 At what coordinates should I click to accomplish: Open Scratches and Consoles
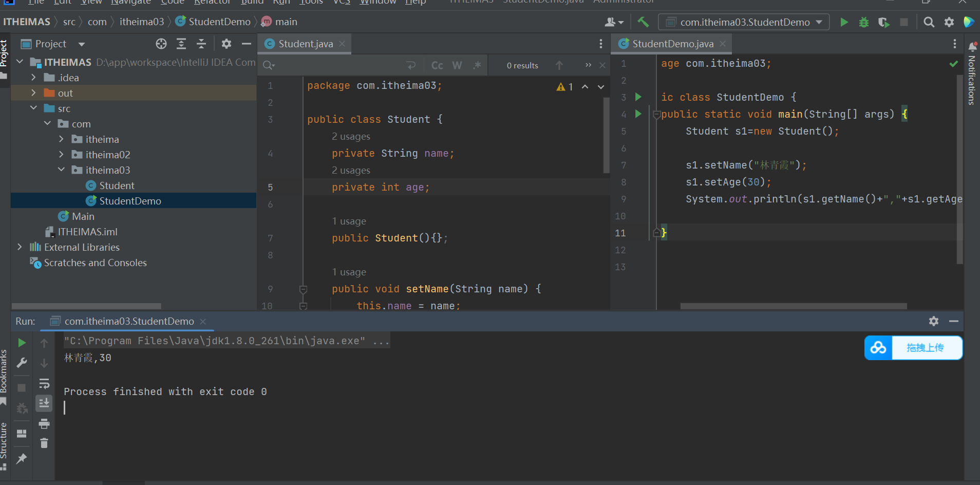coord(95,263)
